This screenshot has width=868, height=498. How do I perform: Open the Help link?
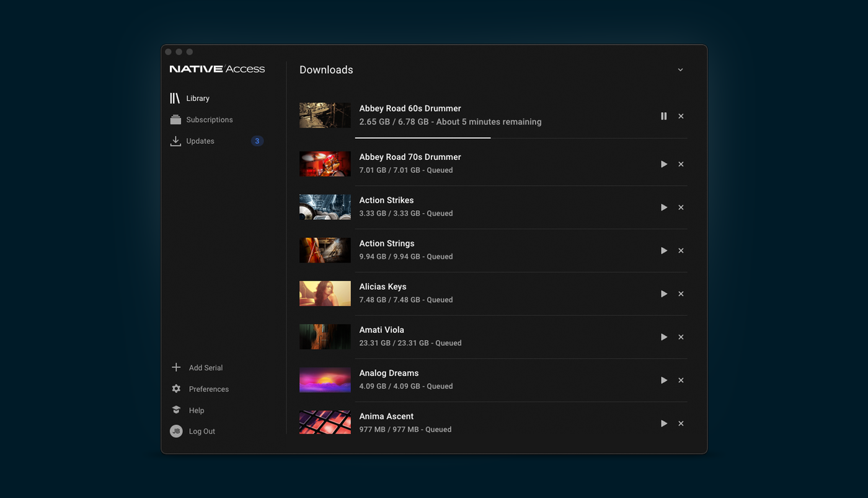[197, 411]
